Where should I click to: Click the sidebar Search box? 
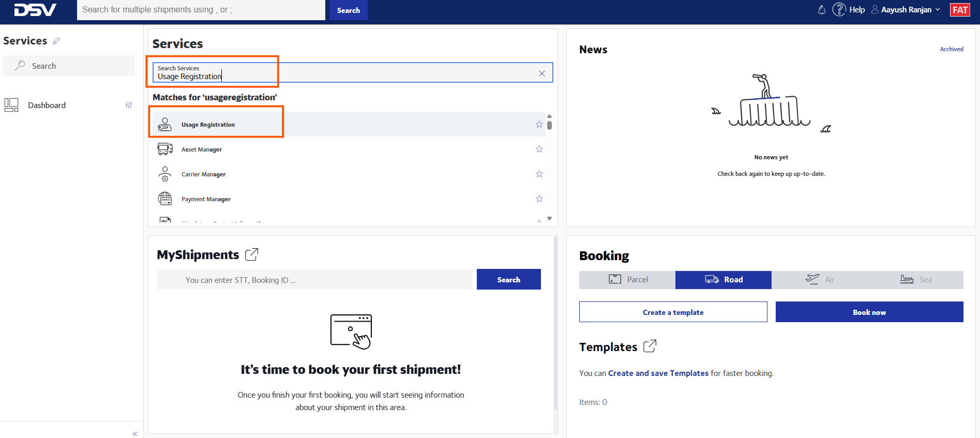[69, 66]
